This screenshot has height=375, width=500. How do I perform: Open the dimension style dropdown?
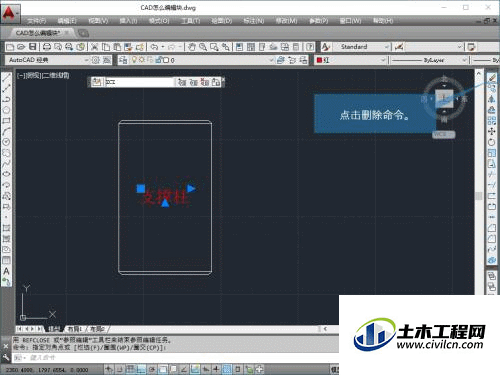tap(459, 47)
